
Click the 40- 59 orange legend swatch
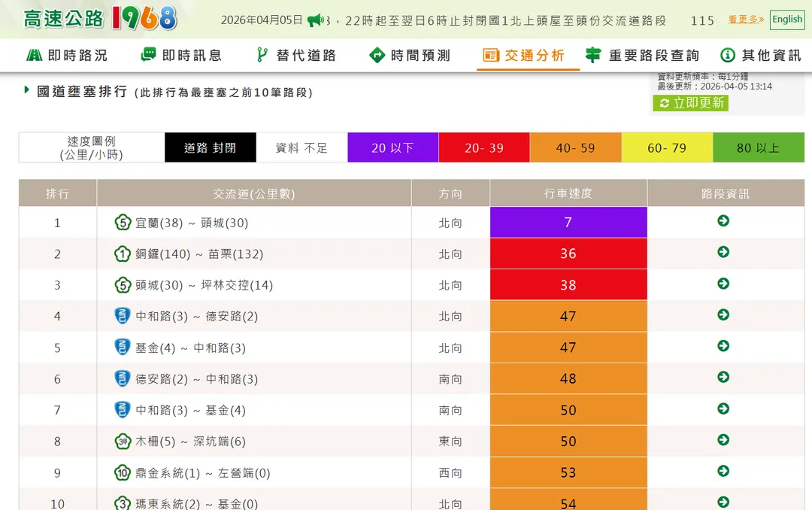576,147
